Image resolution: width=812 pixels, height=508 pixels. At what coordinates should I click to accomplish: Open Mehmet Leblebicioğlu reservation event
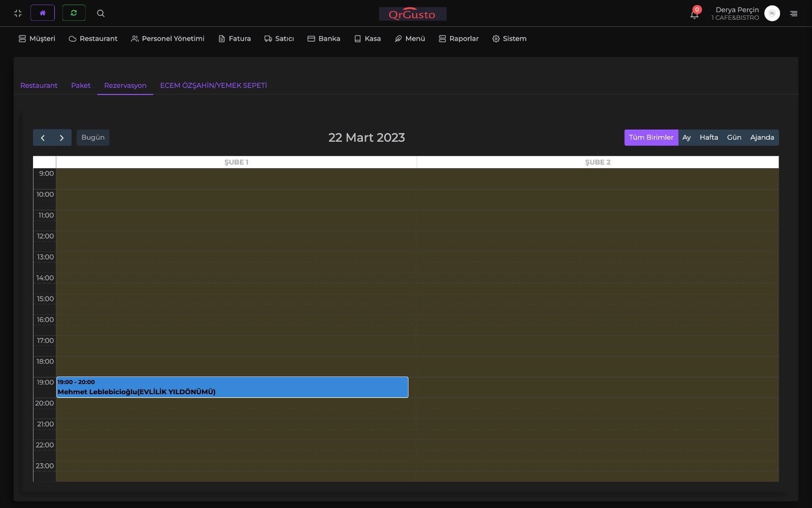point(232,388)
